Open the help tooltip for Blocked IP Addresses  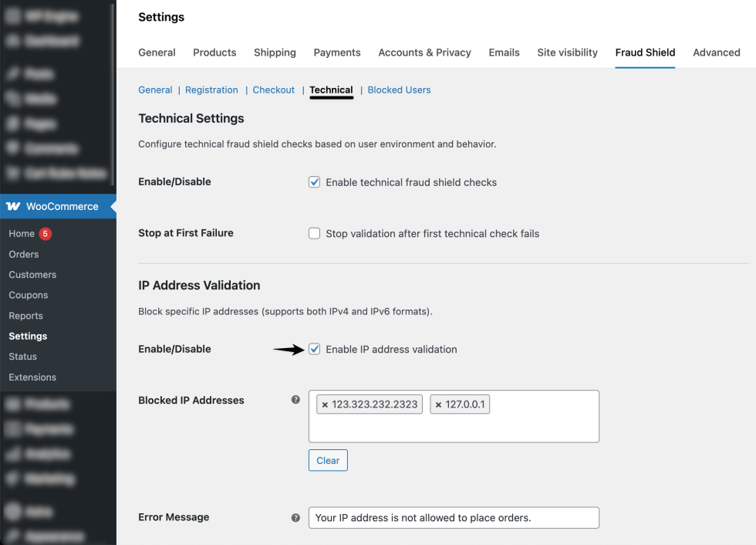pos(295,400)
